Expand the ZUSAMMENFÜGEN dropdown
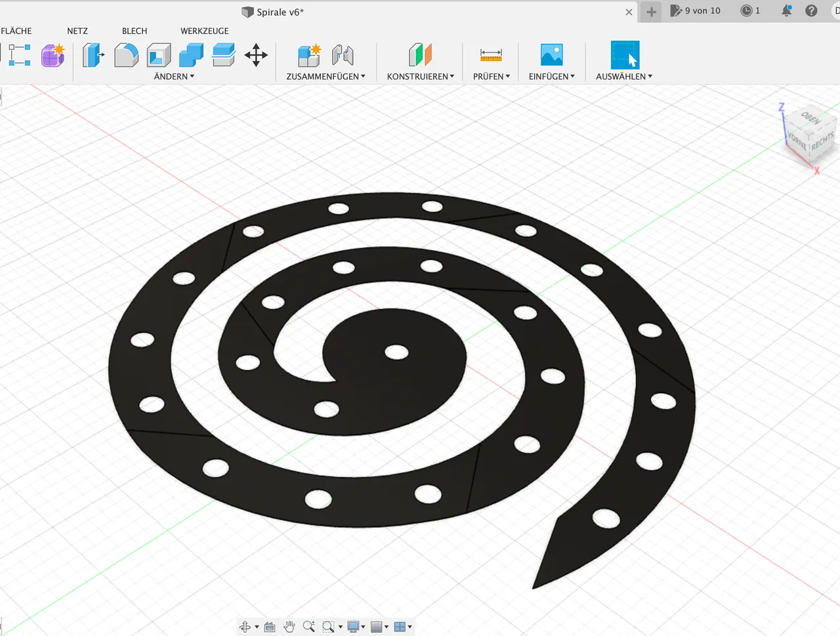The width and height of the screenshot is (840, 636). [326, 76]
